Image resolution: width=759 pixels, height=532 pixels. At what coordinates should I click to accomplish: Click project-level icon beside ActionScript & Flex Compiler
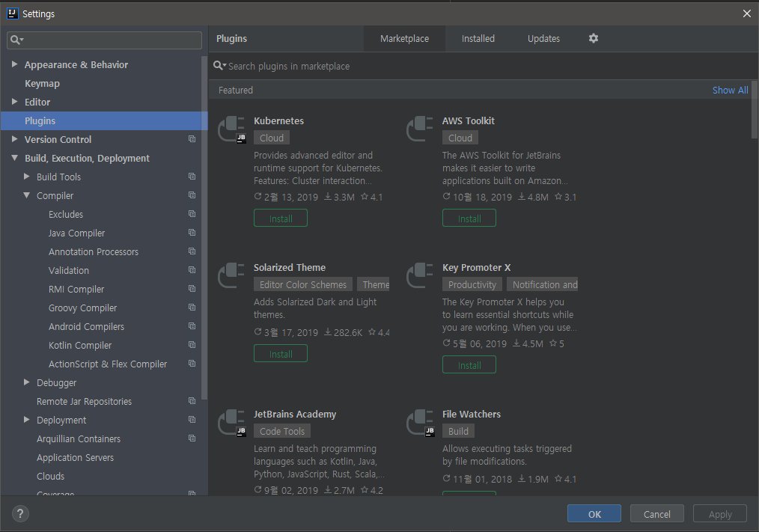pos(192,364)
